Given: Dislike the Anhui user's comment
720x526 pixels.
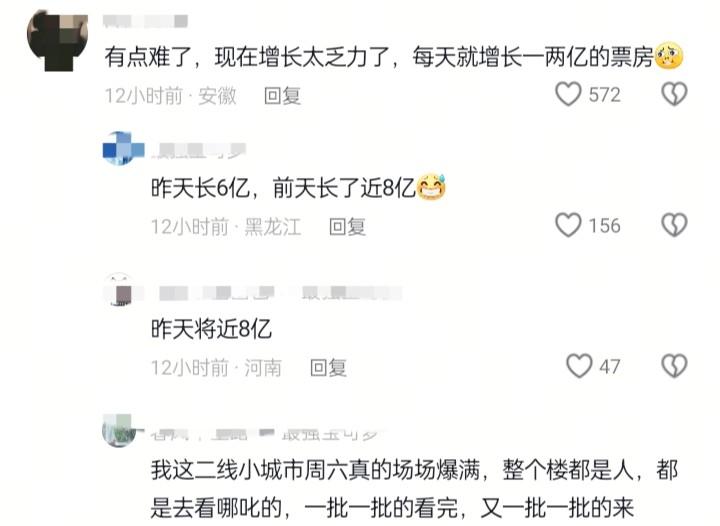Looking at the screenshot, I should tap(674, 94).
